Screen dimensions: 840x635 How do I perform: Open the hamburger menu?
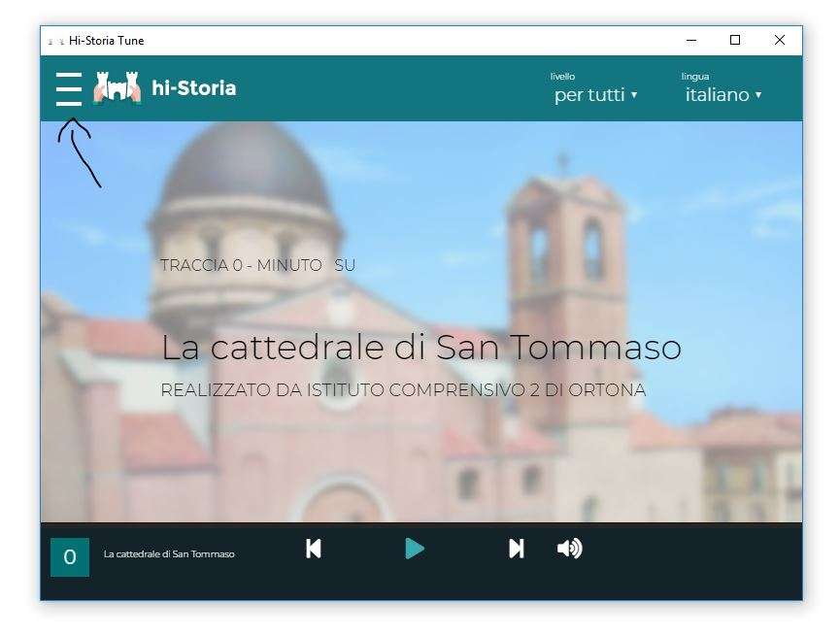pos(69,89)
